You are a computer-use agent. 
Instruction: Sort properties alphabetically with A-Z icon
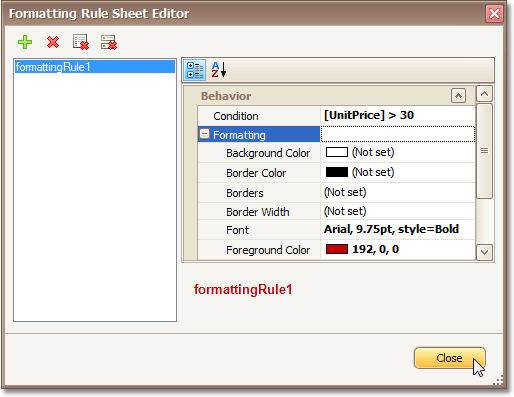click(219, 70)
